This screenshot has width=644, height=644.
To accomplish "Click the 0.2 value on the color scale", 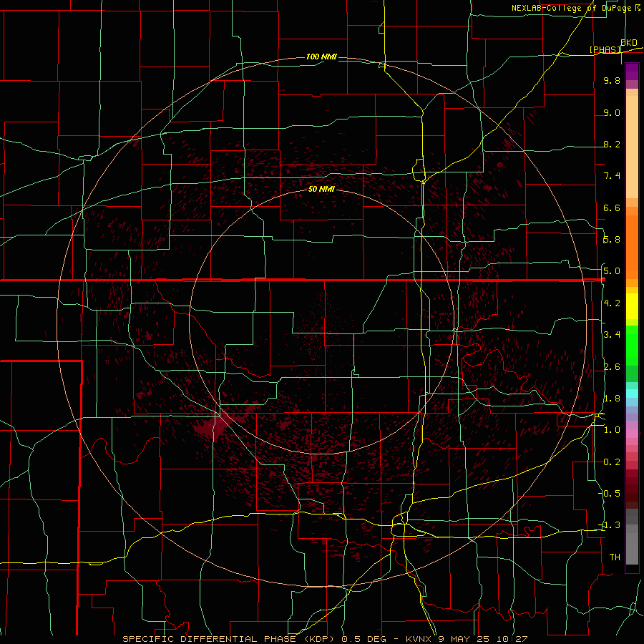I will 612,462.
